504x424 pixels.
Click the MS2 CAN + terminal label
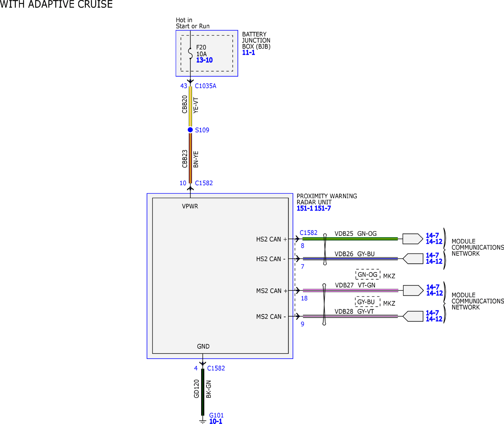click(272, 291)
